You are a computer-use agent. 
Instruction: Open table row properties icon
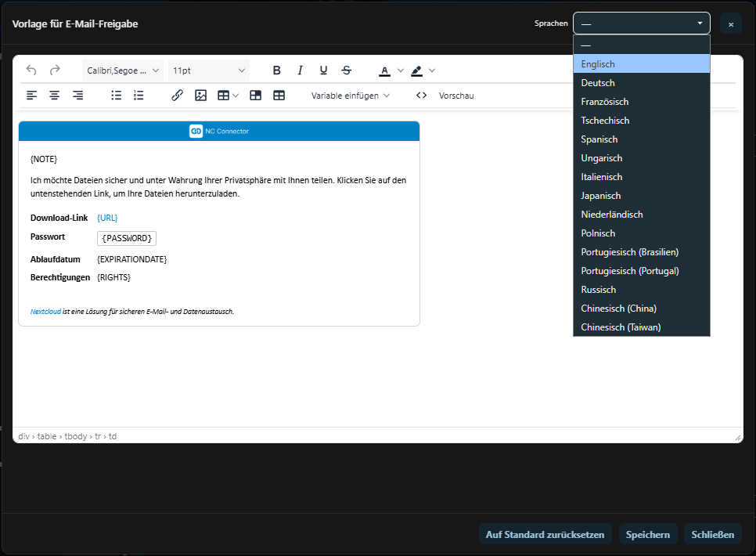click(x=279, y=96)
